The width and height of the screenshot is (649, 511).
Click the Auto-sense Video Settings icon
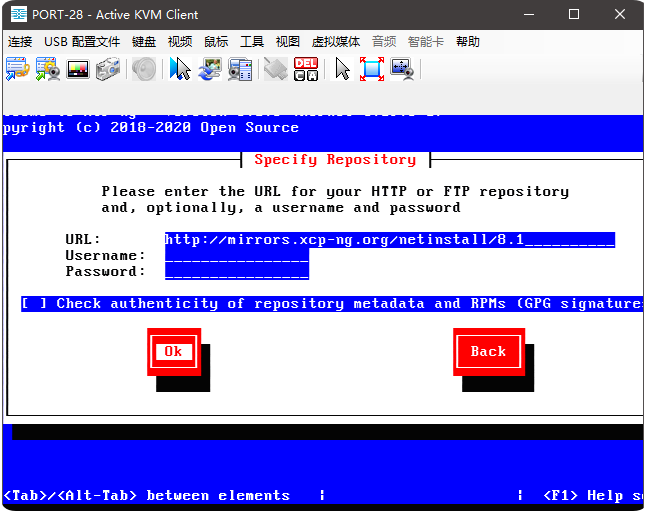[x=240, y=70]
